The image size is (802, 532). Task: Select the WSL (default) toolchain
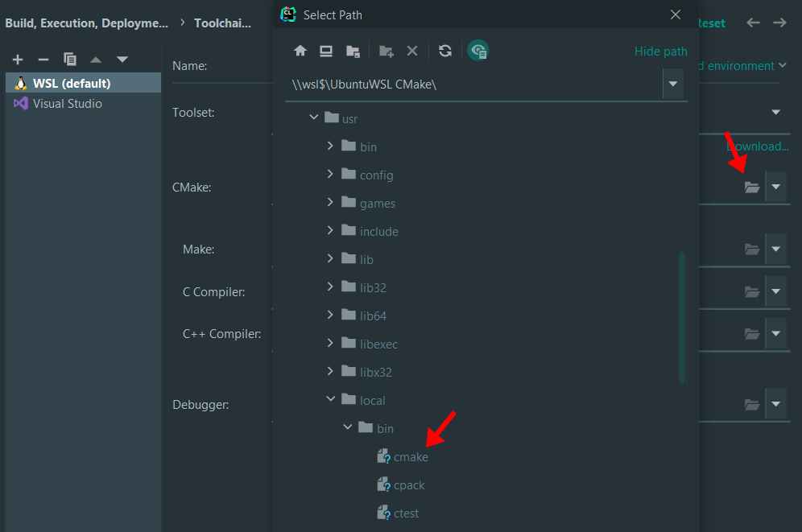point(84,83)
